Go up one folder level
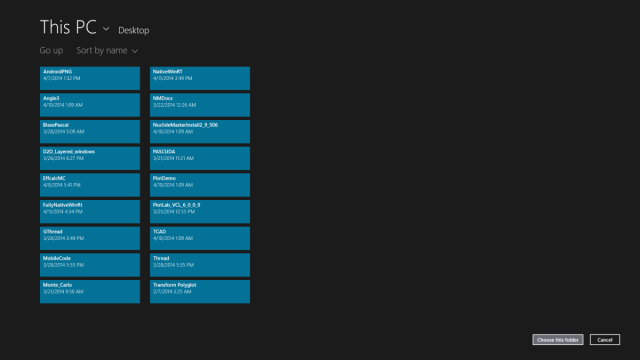The image size is (640, 360). click(x=51, y=50)
